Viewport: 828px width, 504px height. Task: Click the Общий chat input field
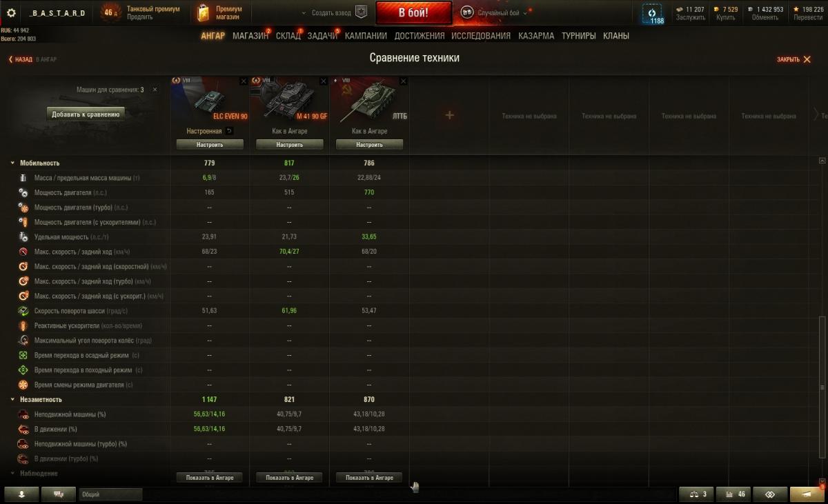[x=110, y=494]
